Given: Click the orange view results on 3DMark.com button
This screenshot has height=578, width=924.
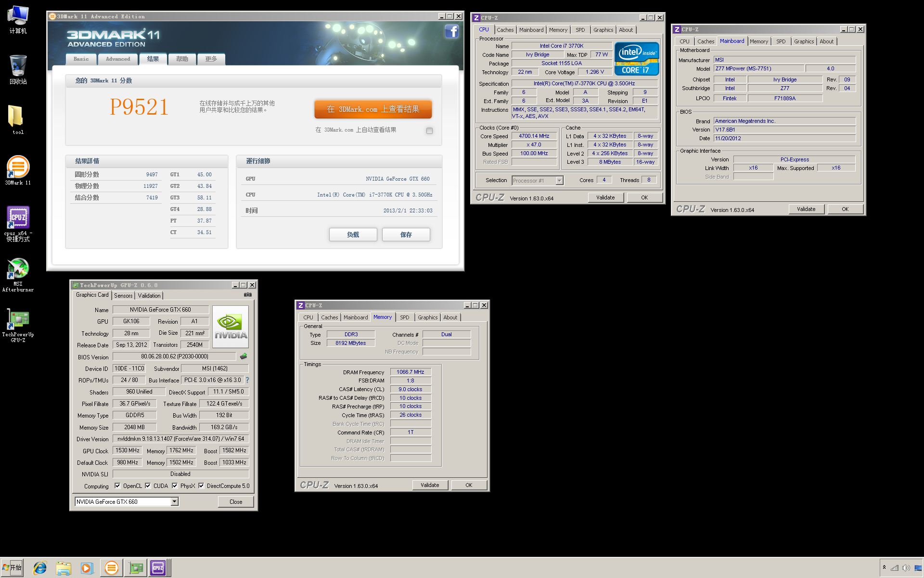Looking at the screenshot, I should click(x=373, y=109).
